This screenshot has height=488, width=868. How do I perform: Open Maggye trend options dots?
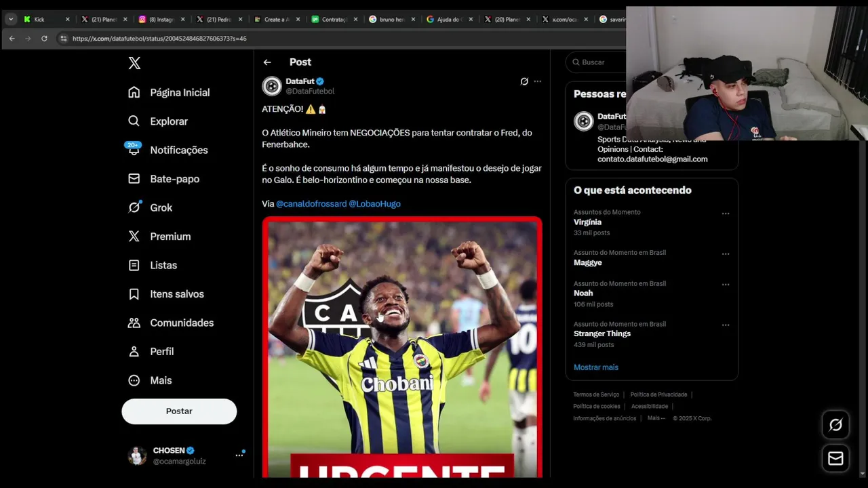click(726, 254)
